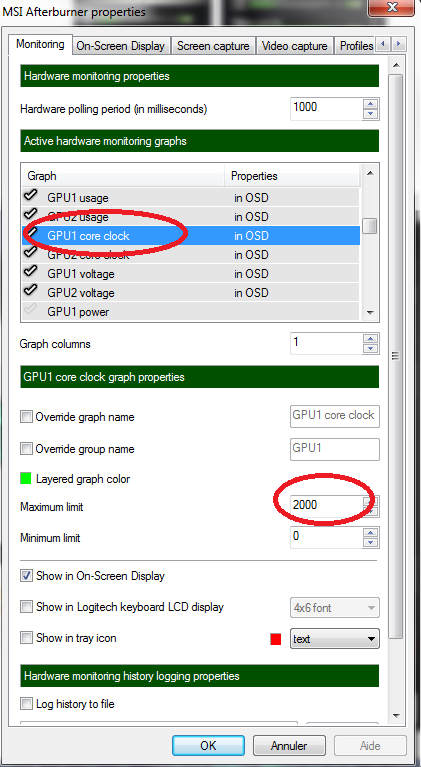
Task: Click the graph name field GPU1 core clock
Action: (334, 416)
